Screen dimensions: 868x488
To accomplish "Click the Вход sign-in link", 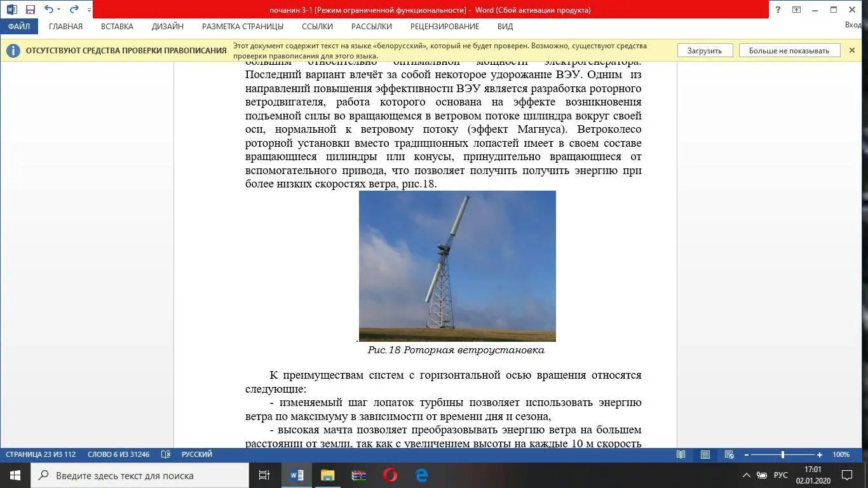I will pos(853,25).
